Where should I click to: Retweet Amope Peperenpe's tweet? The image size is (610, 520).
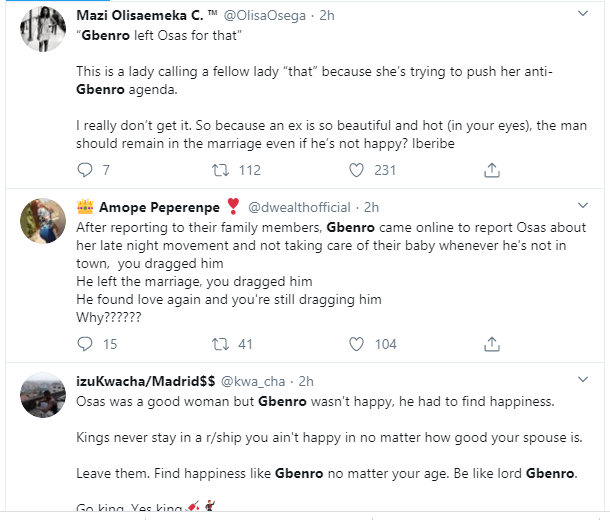(x=221, y=344)
